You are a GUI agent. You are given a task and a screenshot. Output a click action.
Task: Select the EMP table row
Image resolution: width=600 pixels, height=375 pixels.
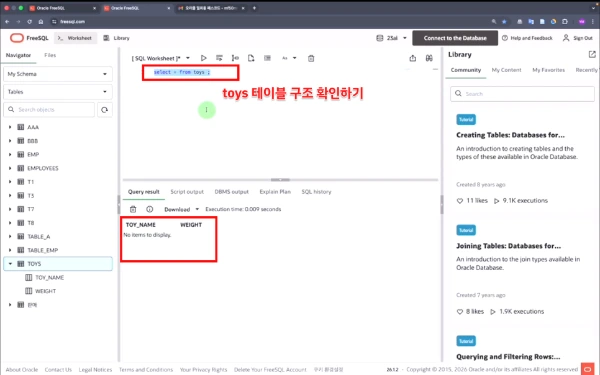(58, 155)
